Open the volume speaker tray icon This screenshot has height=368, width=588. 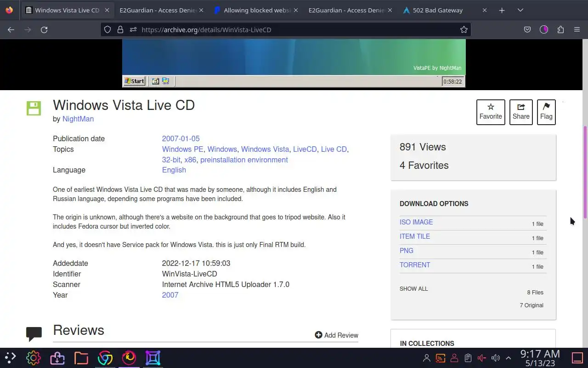point(495,358)
